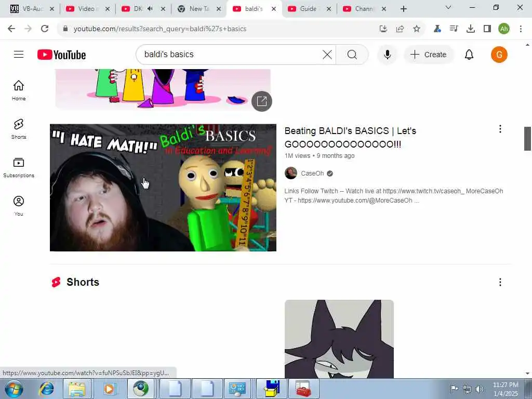Open notifications bell
This screenshot has height=399, width=532.
click(x=469, y=54)
